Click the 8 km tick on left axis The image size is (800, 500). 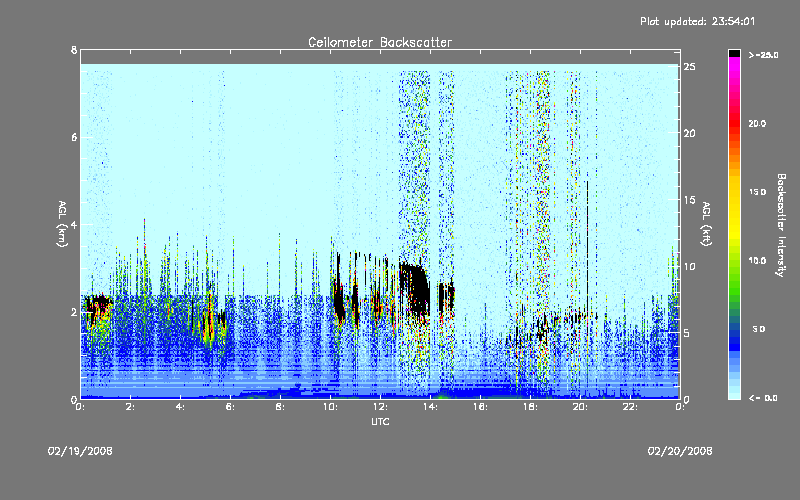74,50
